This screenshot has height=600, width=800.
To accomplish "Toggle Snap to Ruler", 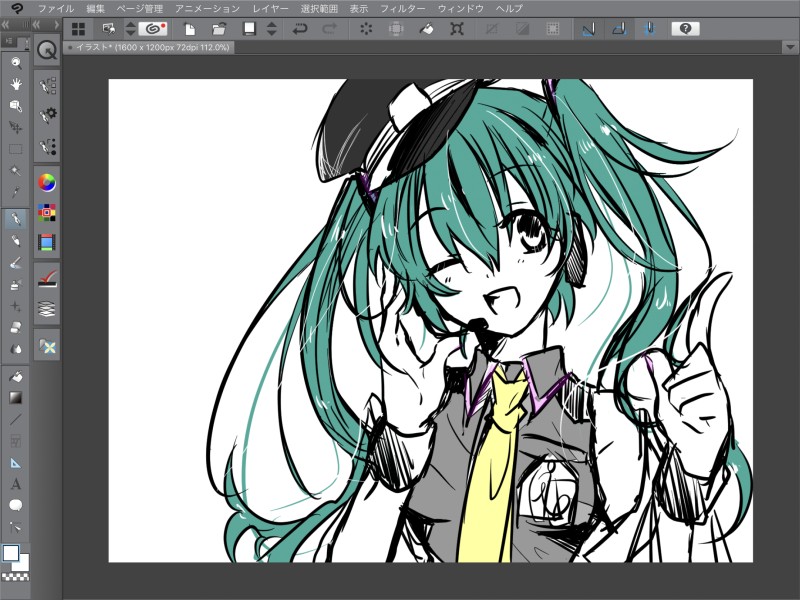I will tap(588, 29).
